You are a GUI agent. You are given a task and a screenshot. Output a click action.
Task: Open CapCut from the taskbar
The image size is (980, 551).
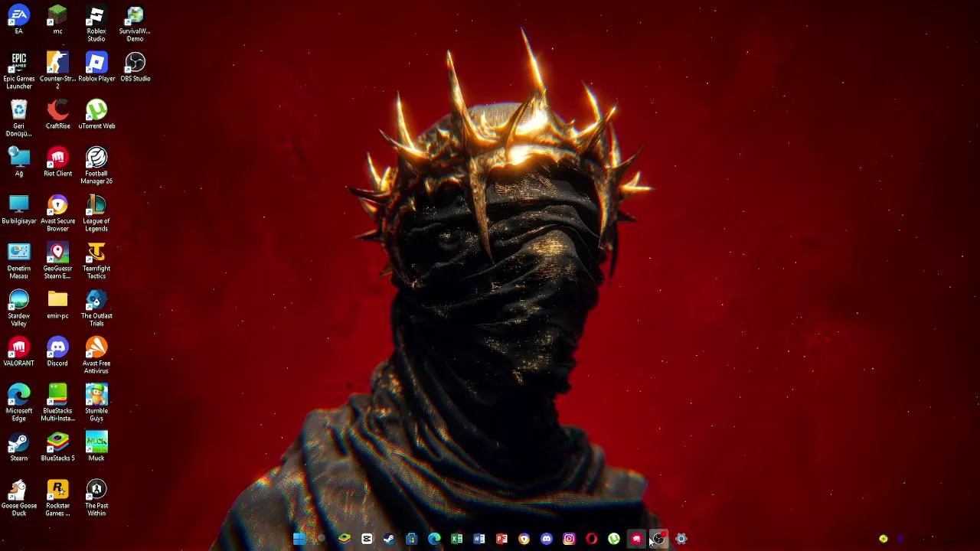tap(367, 540)
